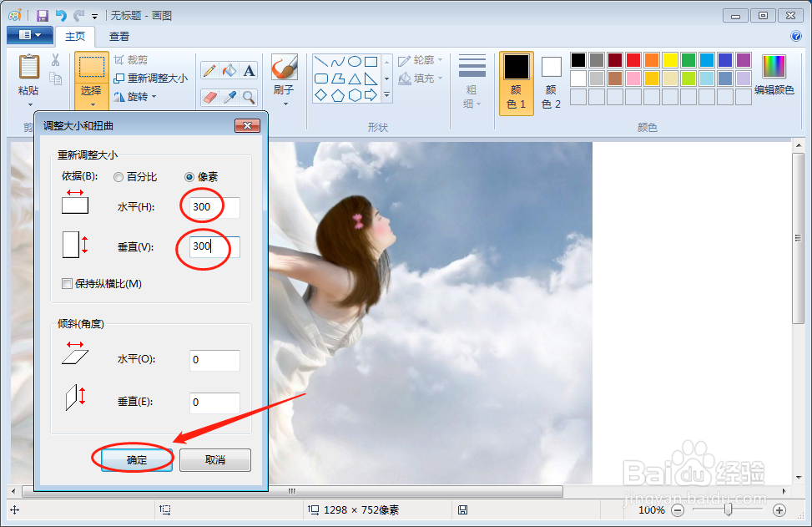Screen dimensions: 812x527
Task: Open the 旋转 dropdown
Action: [134, 97]
